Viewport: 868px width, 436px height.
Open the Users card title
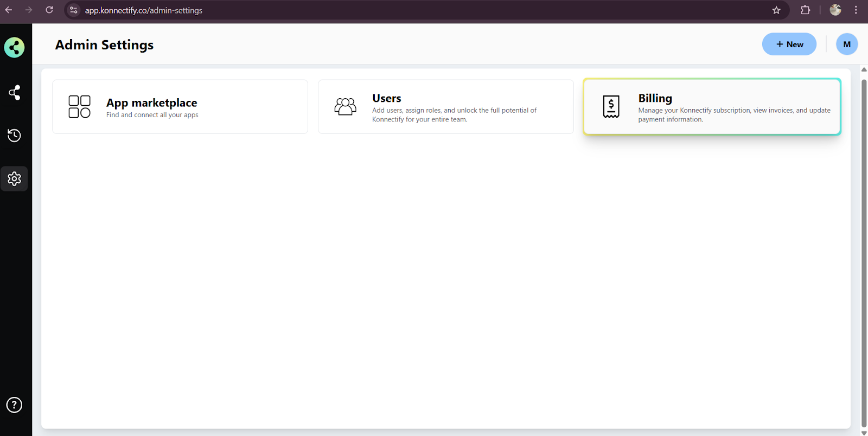[387, 98]
